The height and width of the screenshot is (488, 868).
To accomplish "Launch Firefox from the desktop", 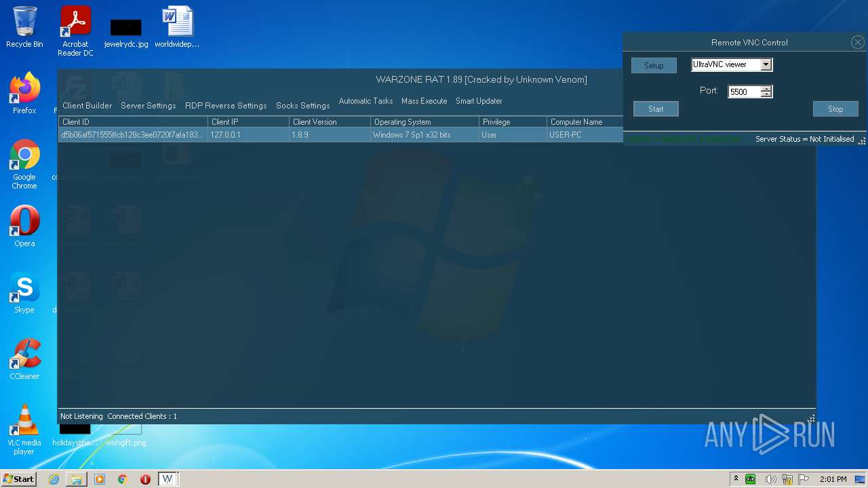I will [x=24, y=94].
